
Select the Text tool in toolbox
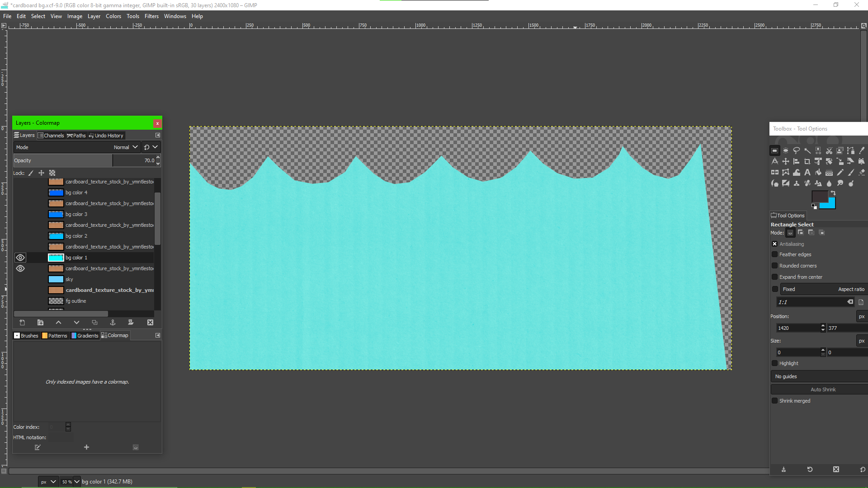[807, 173]
